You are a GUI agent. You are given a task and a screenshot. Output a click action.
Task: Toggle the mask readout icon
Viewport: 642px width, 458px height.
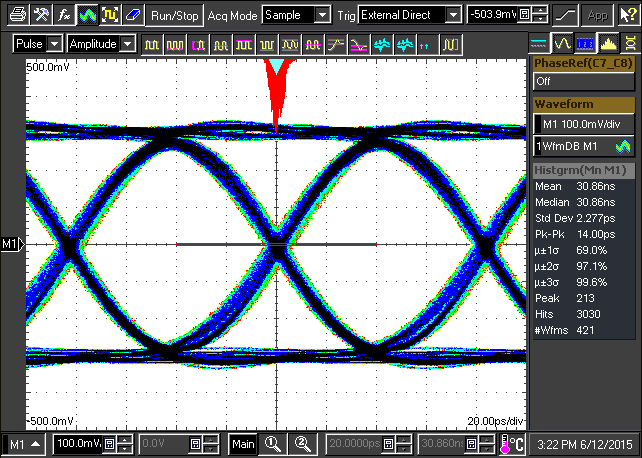(631, 43)
